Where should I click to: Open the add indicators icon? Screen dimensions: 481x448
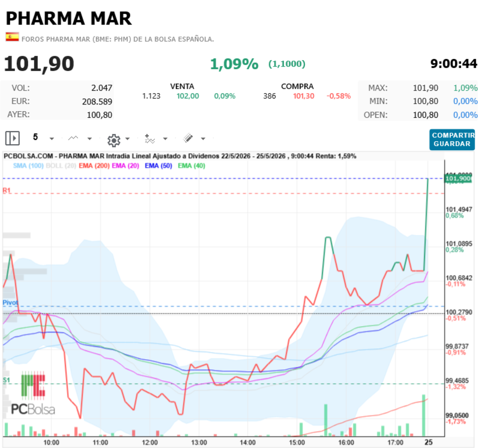150,139
